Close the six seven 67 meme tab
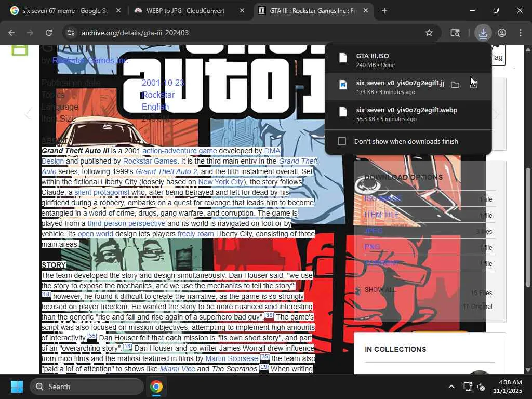Screen dimensions: 532x399 click(118, 10)
